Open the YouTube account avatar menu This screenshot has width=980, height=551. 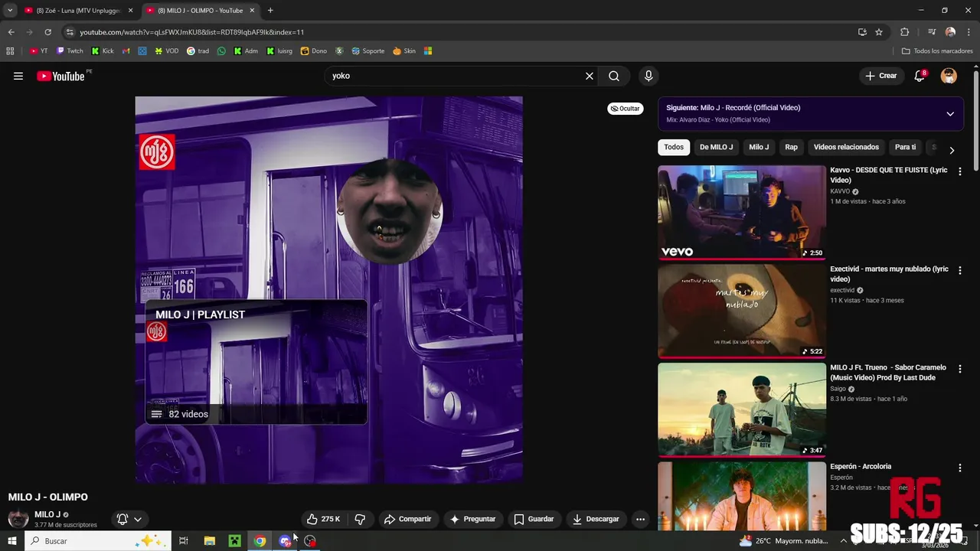(x=949, y=76)
